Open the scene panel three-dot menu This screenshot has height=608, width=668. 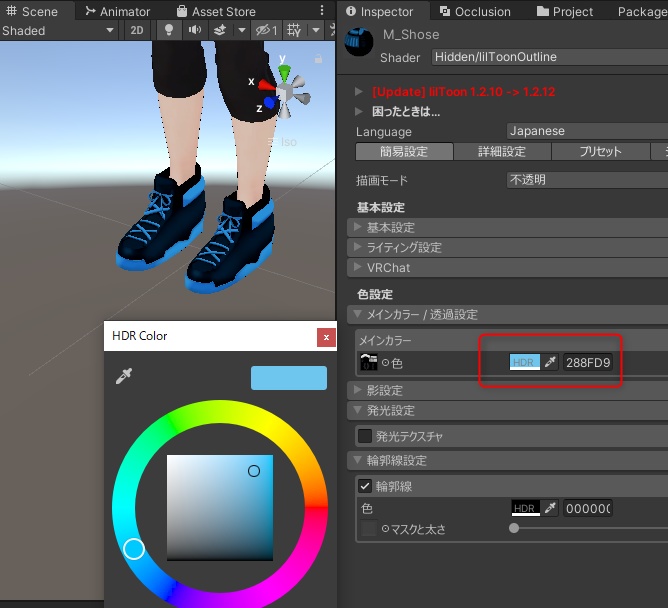[x=322, y=10]
